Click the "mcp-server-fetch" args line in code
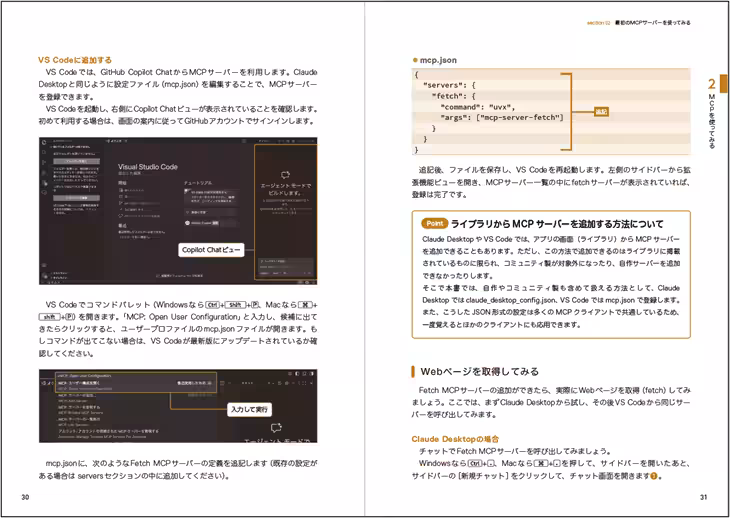This screenshot has width=730, height=518. click(x=501, y=117)
